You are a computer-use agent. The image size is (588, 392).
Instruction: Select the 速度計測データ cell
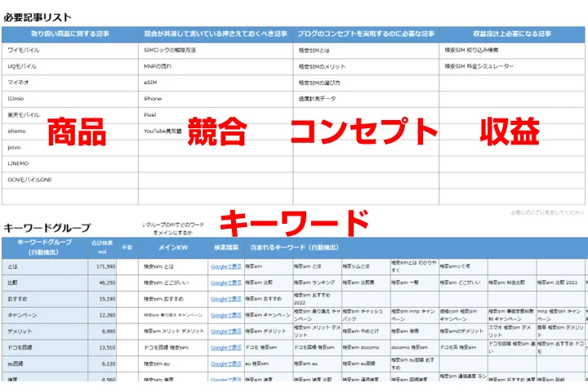click(366, 99)
